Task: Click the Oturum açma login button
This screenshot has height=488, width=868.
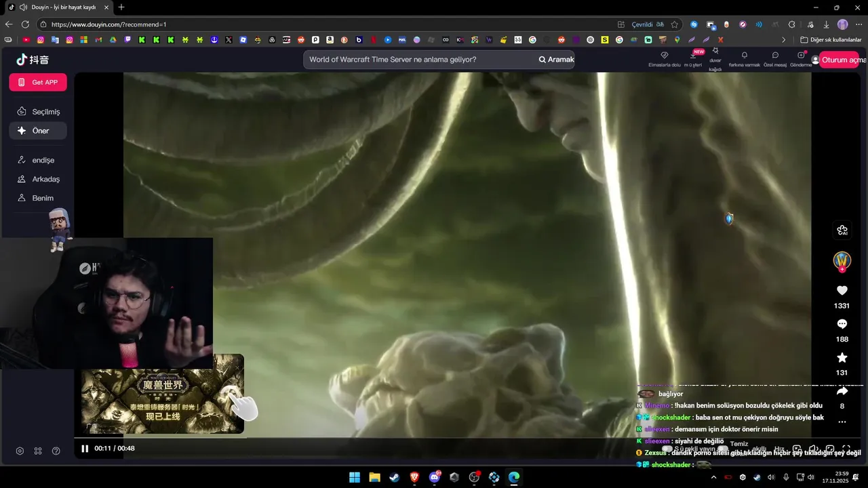Action: click(x=838, y=60)
